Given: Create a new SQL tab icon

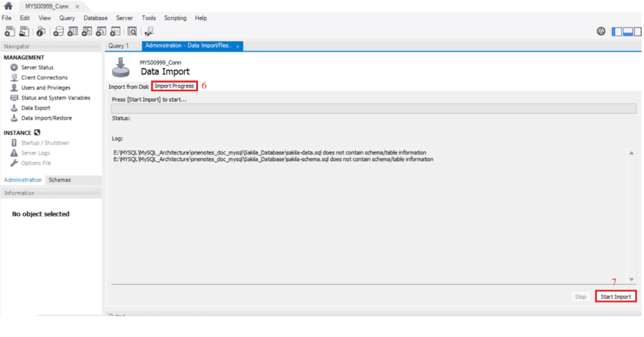Looking at the screenshot, I should 9,31.
